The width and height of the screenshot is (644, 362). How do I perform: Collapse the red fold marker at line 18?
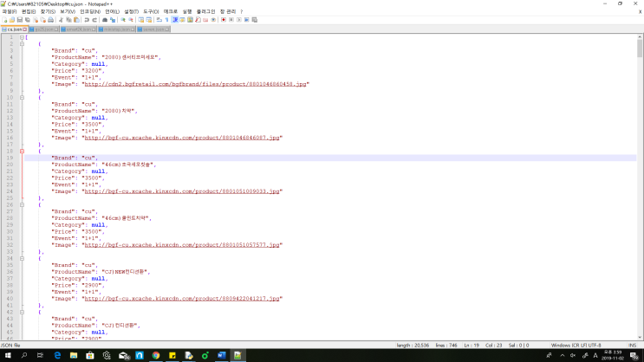pyautogui.click(x=23, y=151)
